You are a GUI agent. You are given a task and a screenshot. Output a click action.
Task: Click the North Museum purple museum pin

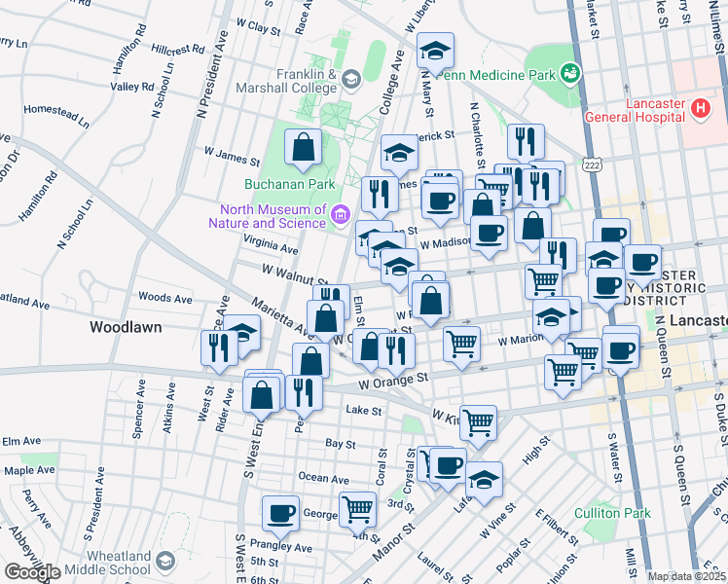click(341, 215)
